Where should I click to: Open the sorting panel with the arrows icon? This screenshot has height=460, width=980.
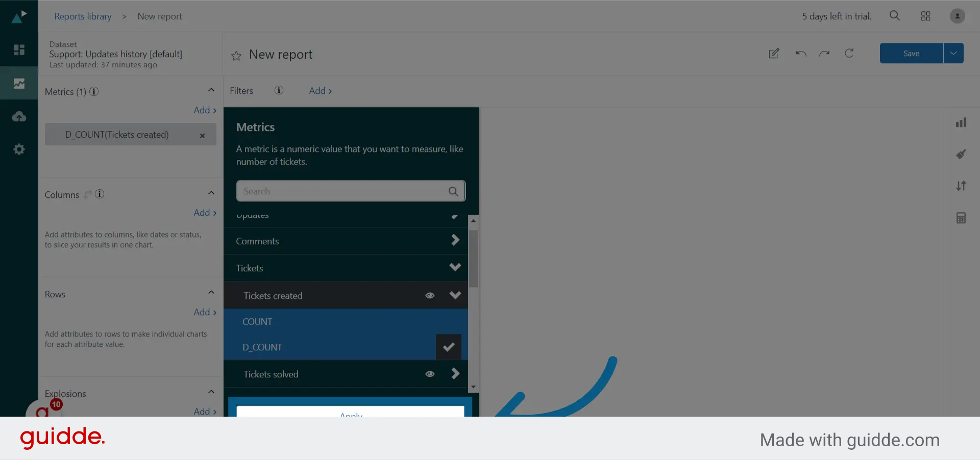click(961, 186)
